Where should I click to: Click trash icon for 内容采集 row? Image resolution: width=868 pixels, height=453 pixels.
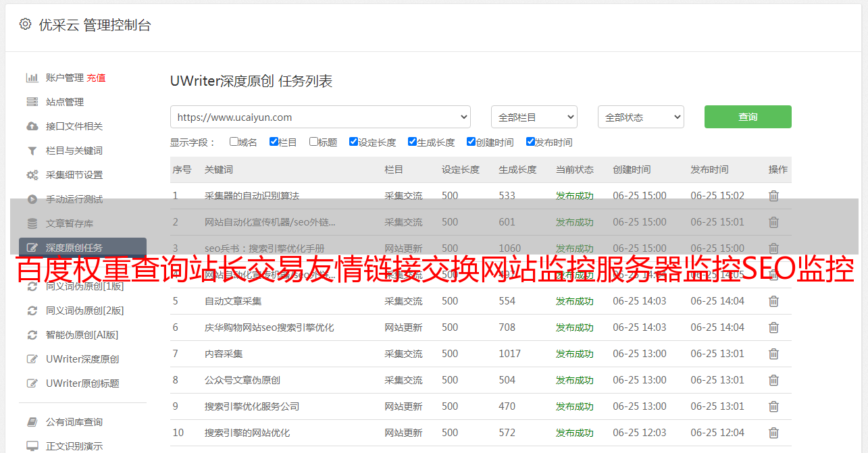773,354
